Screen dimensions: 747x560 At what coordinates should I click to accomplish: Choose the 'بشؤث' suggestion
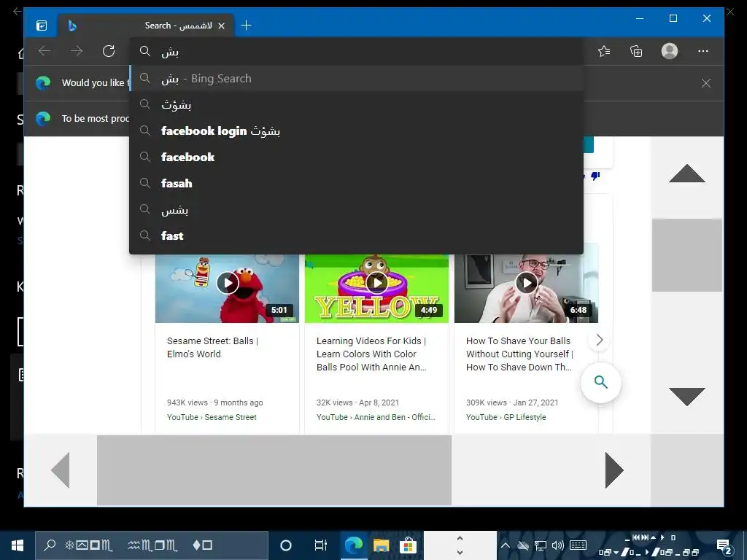[x=356, y=105]
